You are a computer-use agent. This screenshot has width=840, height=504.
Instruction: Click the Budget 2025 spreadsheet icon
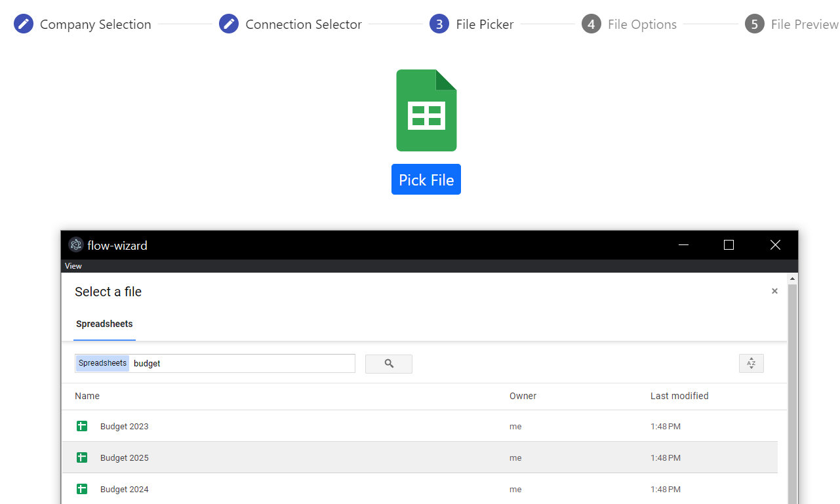[x=82, y=458]
